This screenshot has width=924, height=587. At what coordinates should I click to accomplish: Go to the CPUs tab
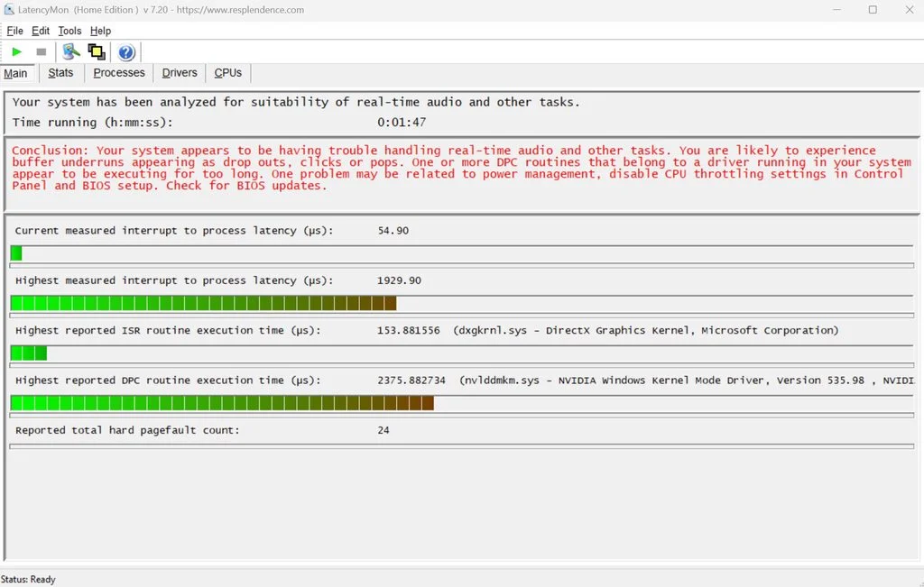tap(228, 72)
